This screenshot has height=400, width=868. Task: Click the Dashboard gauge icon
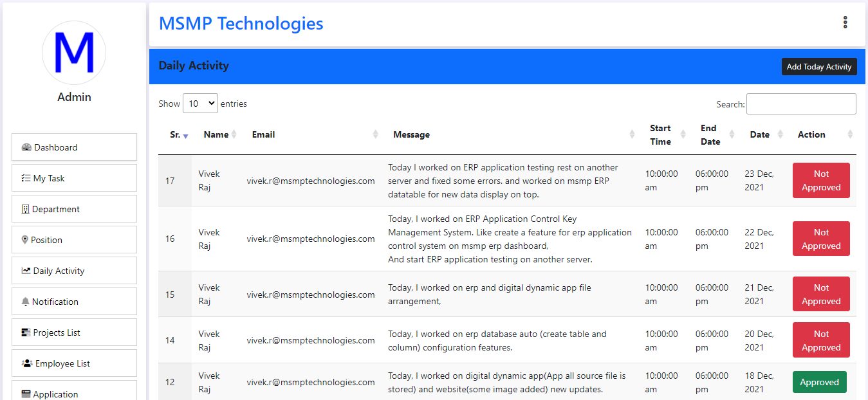coord(26,147)
